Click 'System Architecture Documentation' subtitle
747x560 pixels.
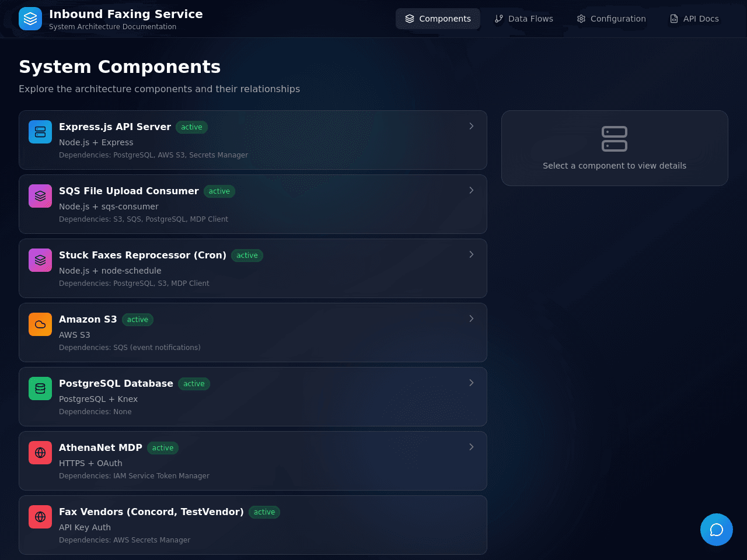[x=113, y=27]
